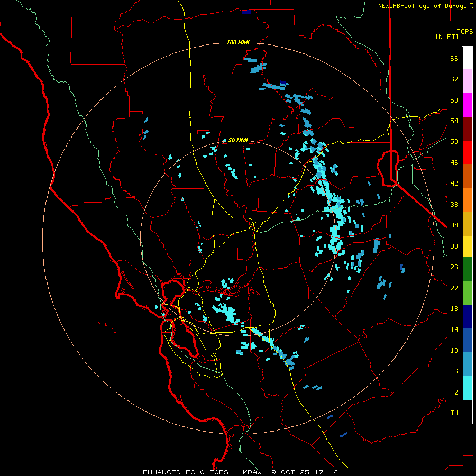This screenshot has height=476, width=476.
Task: Click the black TH legend swatch
Action: tap(467, 411)
